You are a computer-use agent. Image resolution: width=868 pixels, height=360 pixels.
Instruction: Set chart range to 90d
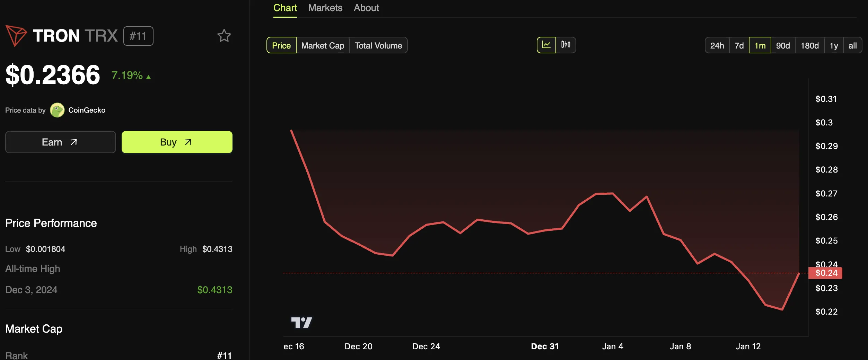tap(783, 45)
